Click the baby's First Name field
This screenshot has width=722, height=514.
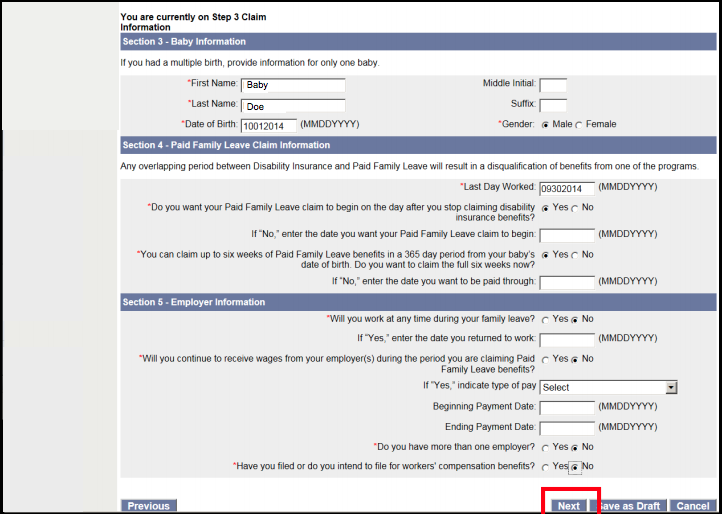pyautogui.click(x=293, y=85)
